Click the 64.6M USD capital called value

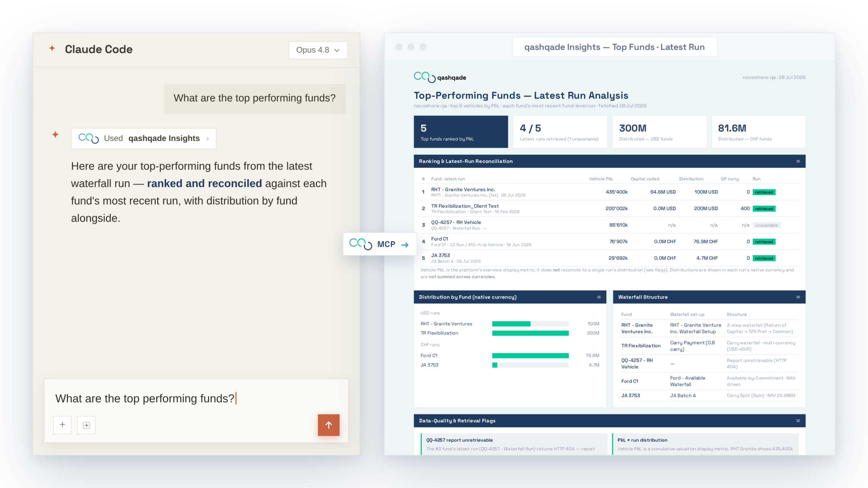pyautogui.click(x=663, y=192)
